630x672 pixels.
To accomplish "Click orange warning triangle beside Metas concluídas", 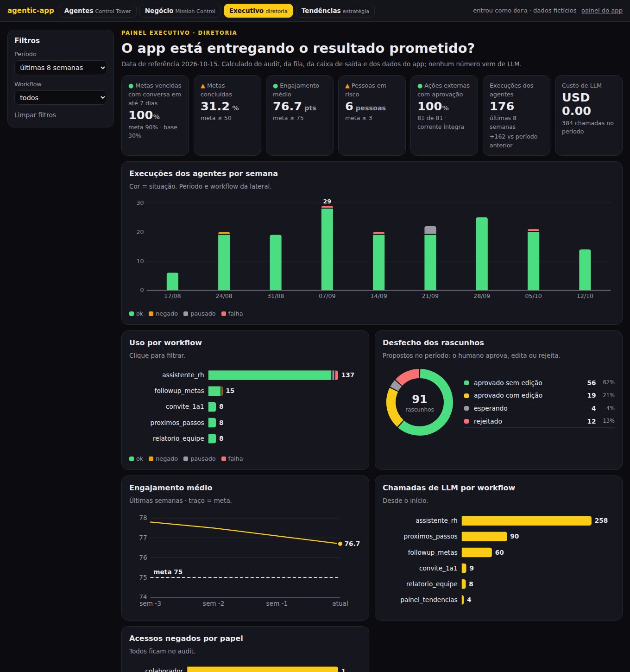I will point(203,86).
